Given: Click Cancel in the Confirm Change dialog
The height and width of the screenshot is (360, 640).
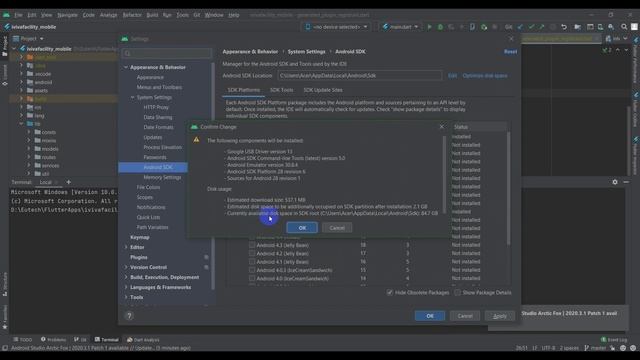Looking at the screenshot, I should 337,228.
